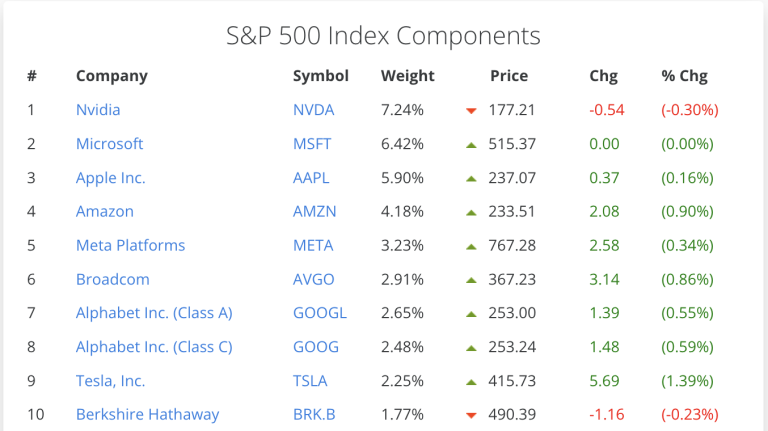Screen dimensions: 768x431
Task: Click the GOOG ticker link
Action: (x=316, y=347)
